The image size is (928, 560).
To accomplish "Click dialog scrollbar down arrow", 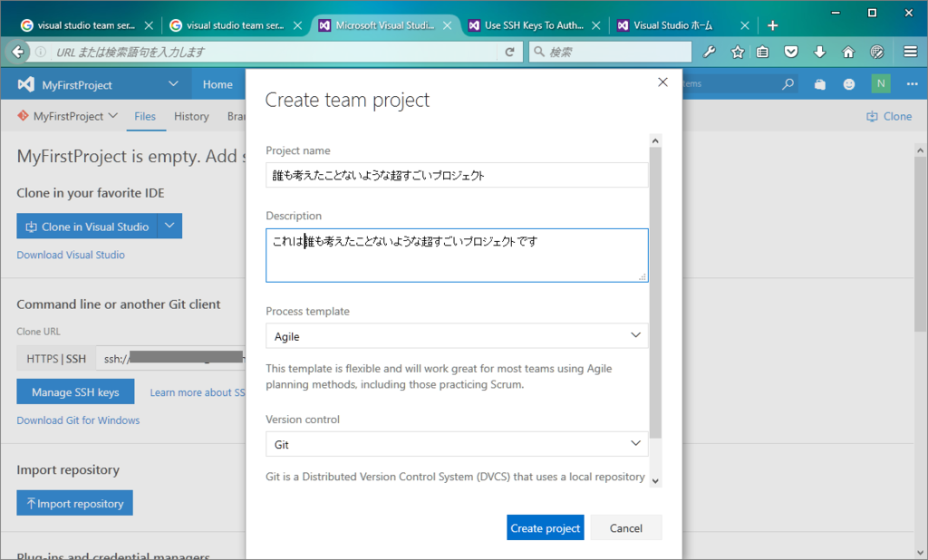I will tap(655, 481).
